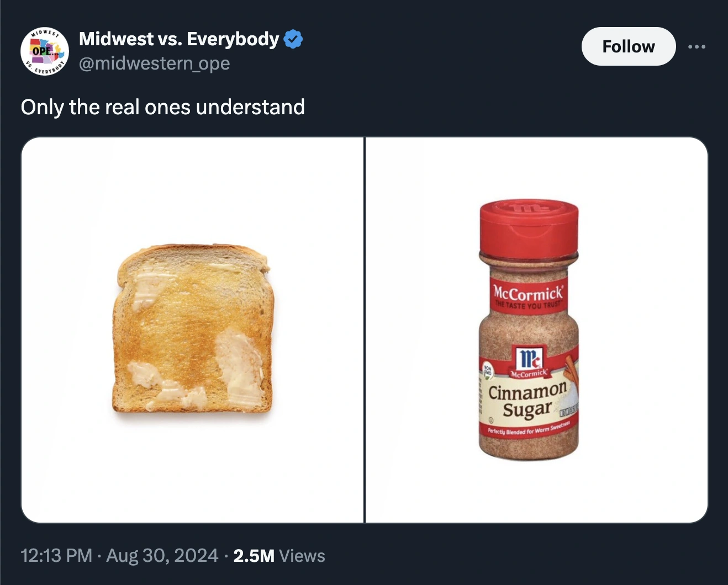Click the divider between the two photos

[x=365, y=329]
